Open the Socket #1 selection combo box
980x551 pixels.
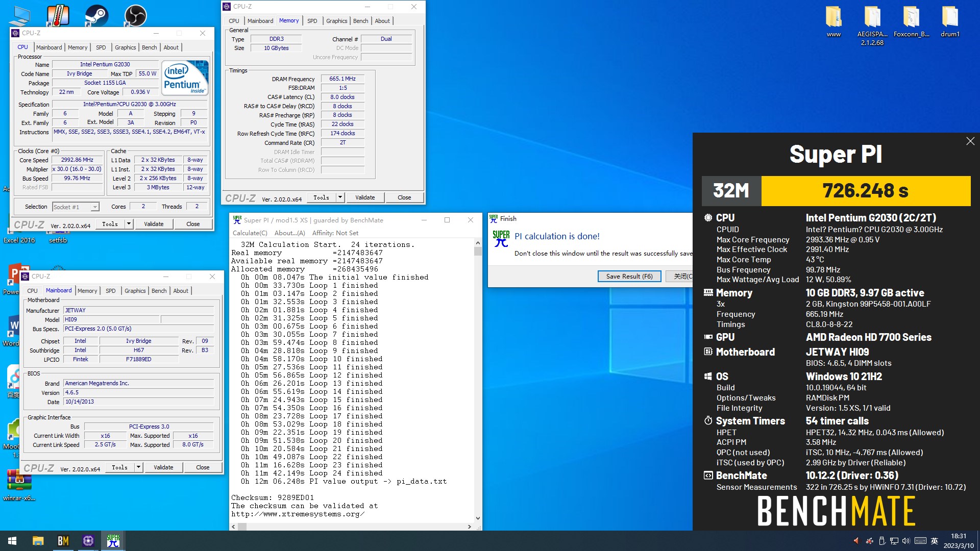coord(76,207)
